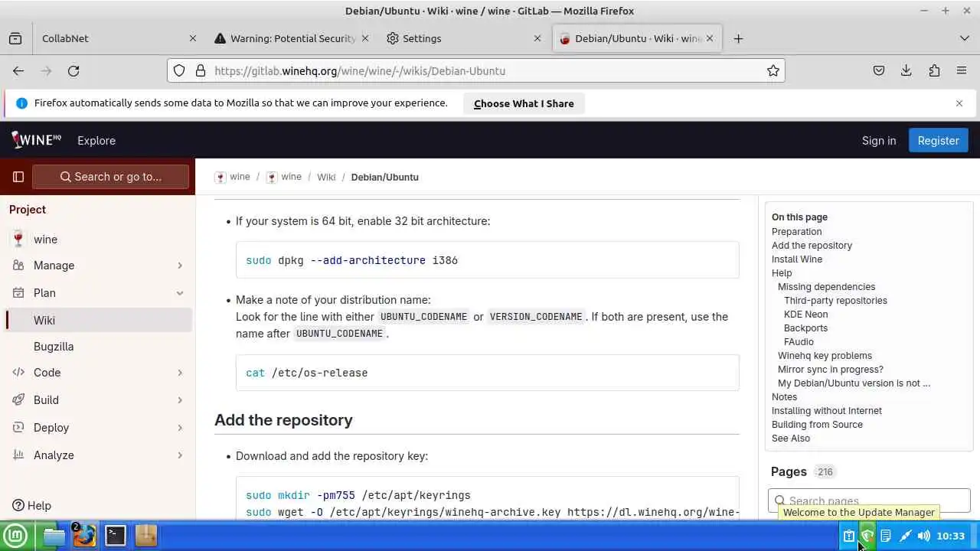Open the clipboard tray icon
This screenshot has height=551, width=980.
849,536
